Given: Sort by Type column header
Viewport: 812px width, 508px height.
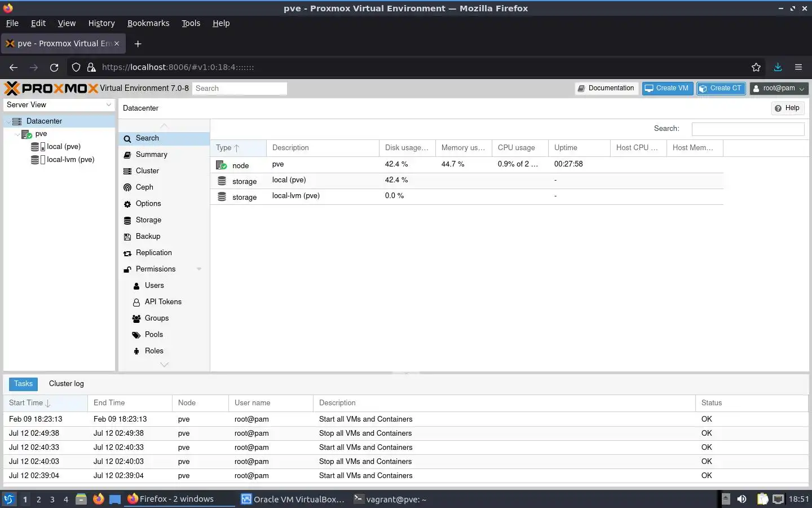Looking at the screenshot, I should (238, 148).
